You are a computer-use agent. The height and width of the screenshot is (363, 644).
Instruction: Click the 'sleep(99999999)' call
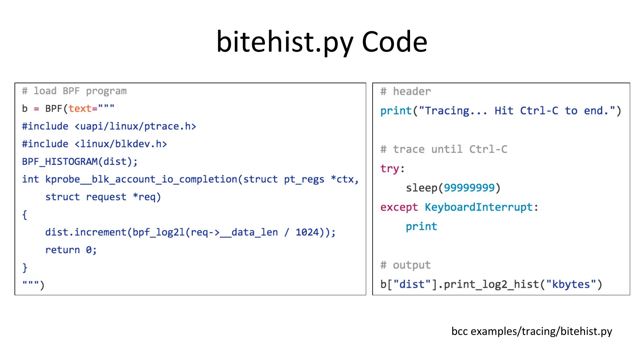453,188
